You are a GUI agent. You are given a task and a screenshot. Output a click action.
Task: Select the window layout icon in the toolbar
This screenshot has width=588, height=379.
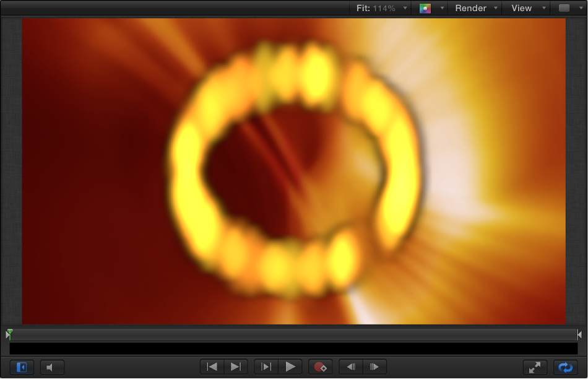point(564,8)
